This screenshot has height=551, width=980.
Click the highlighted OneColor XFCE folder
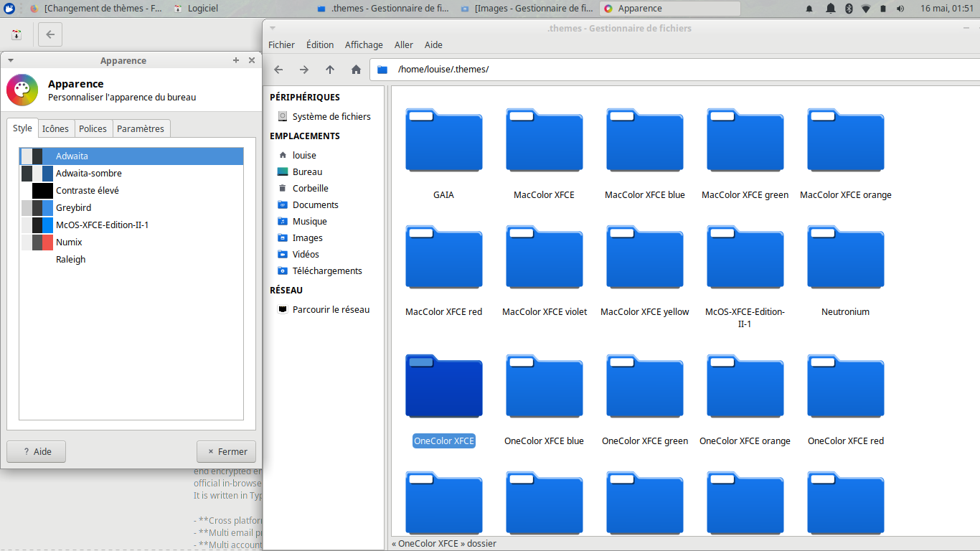point(443,386)
